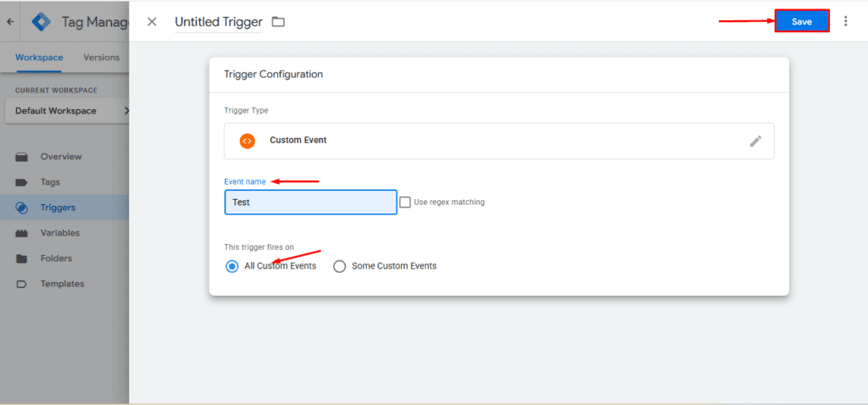Click the folder icon next to trigger name
Image resolution: width=868 pixels, height=405 pixels.
(x=278, y=21)
